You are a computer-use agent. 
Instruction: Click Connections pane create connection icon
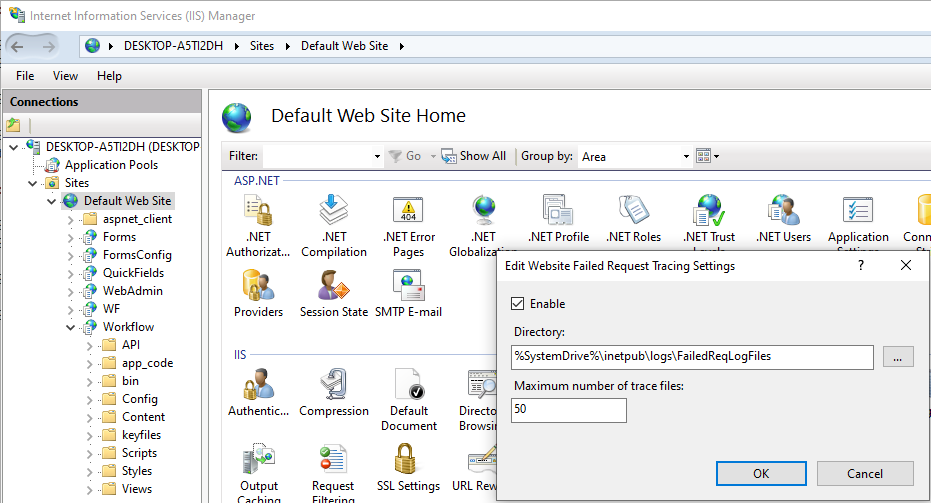click(x=13, y=125)
